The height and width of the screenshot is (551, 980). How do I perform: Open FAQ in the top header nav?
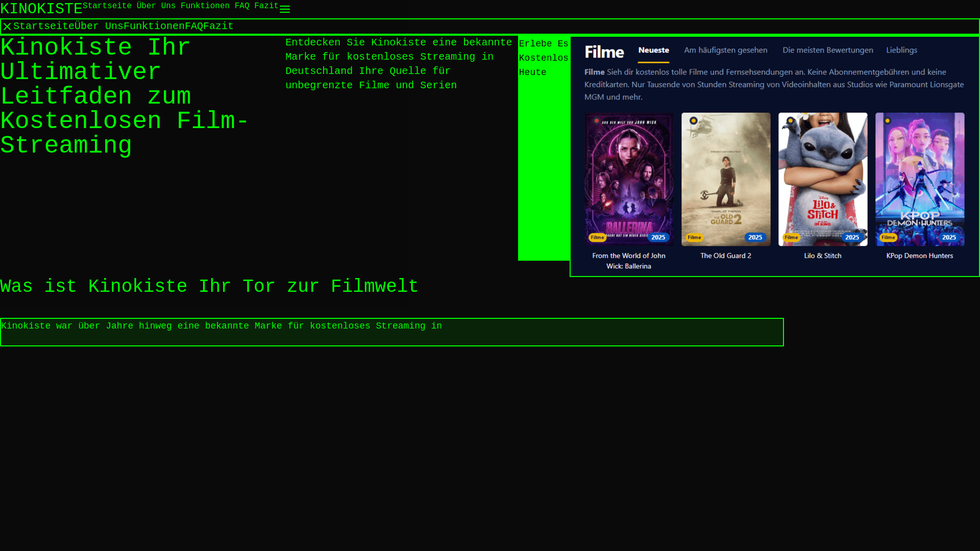[242, 6]
